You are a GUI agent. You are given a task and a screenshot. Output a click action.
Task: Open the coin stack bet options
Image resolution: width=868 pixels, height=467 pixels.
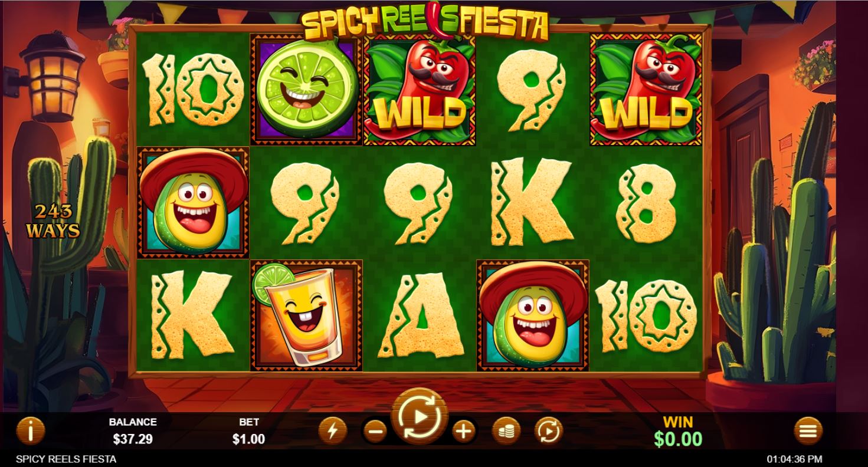tap(506, 432)
